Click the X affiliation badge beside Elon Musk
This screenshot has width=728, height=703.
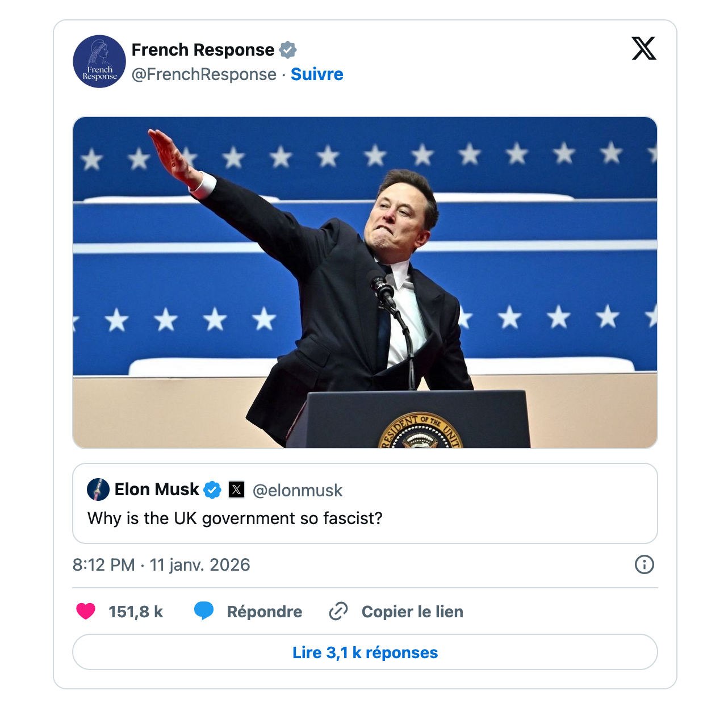pyautogui.click(x=236, y=489)
